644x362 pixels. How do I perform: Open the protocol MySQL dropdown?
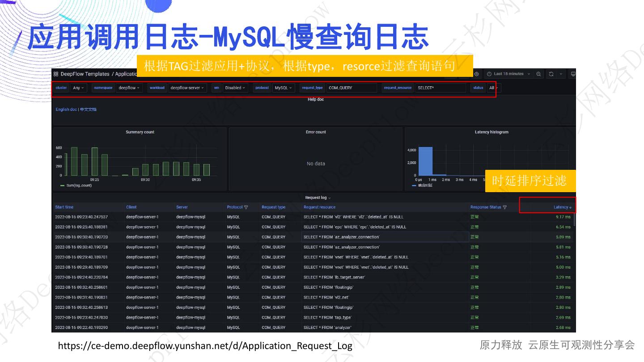283,88
